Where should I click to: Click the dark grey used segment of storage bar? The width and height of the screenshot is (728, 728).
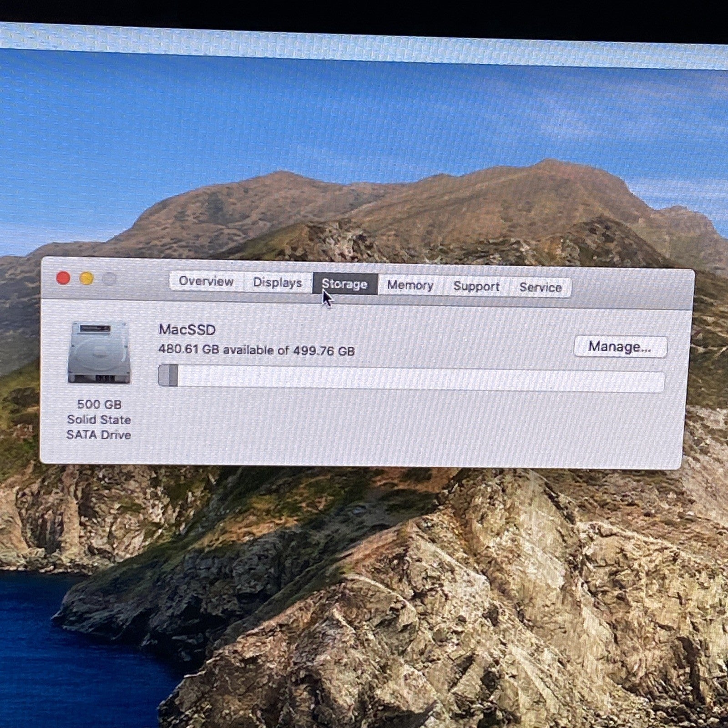(173, 375)
